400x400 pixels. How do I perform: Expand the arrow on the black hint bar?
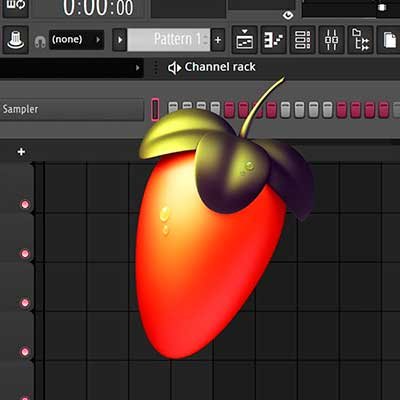point(137,68)
